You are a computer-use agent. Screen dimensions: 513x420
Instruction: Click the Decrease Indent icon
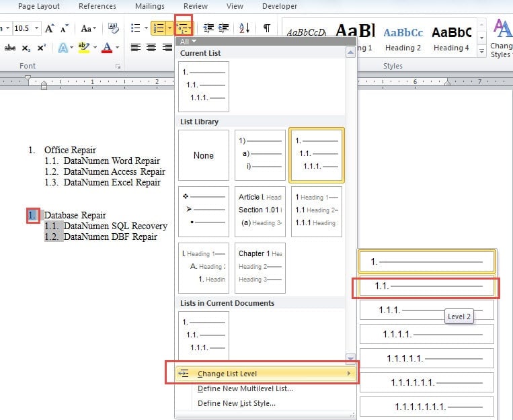coord(208,28)
